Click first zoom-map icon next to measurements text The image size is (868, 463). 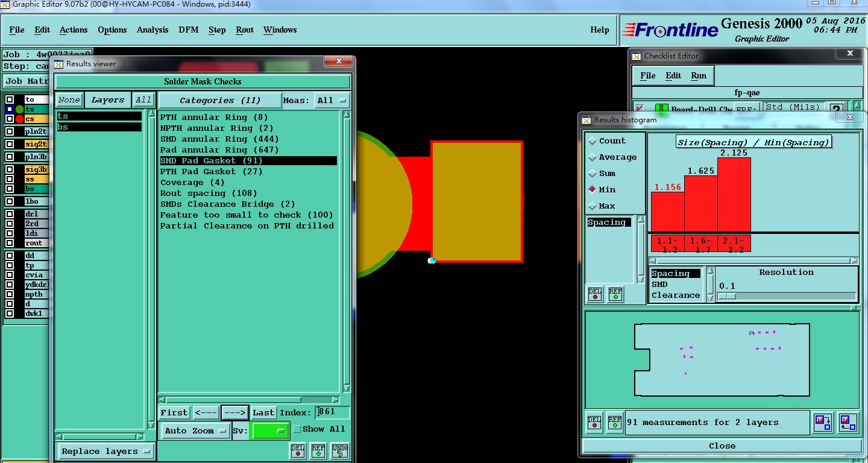click(x=822, y=422)
